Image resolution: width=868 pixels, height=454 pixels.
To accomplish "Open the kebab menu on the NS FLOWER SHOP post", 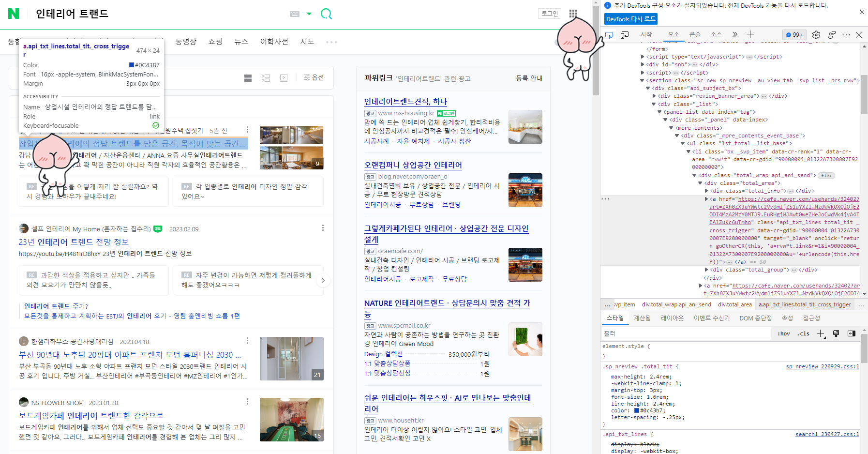I will pyautogui.click(x=247, y=402).
